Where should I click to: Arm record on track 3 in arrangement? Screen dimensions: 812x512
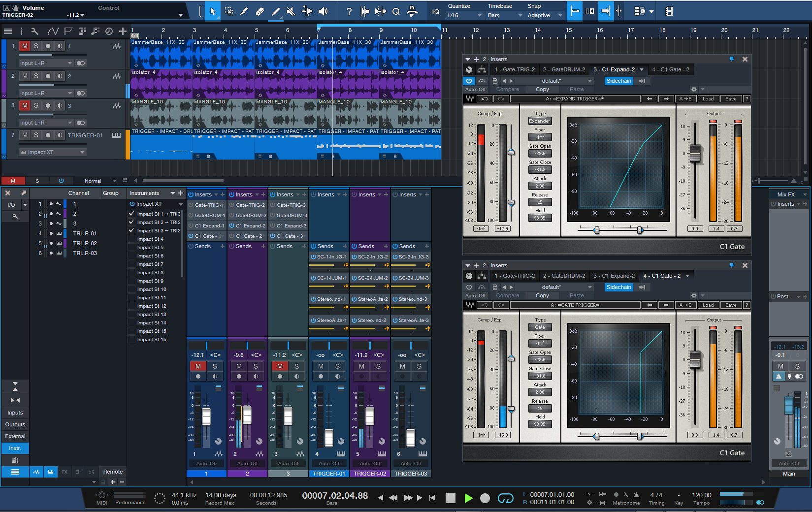pos(48,105)
